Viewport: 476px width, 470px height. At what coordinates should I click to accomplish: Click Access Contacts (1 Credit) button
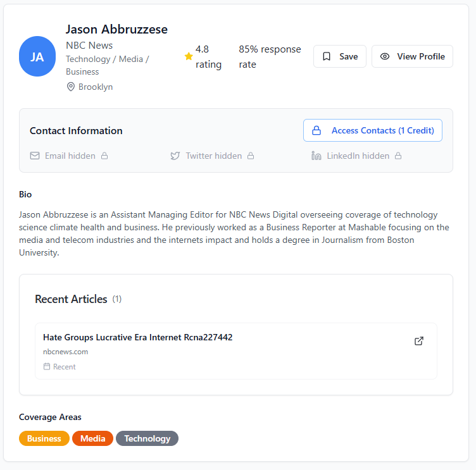(373, 130)
